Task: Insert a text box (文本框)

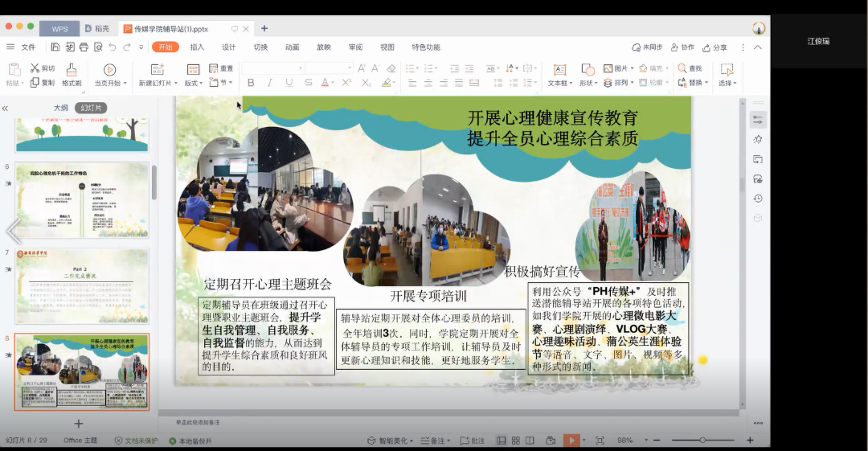Action: [x=560, y=71]
